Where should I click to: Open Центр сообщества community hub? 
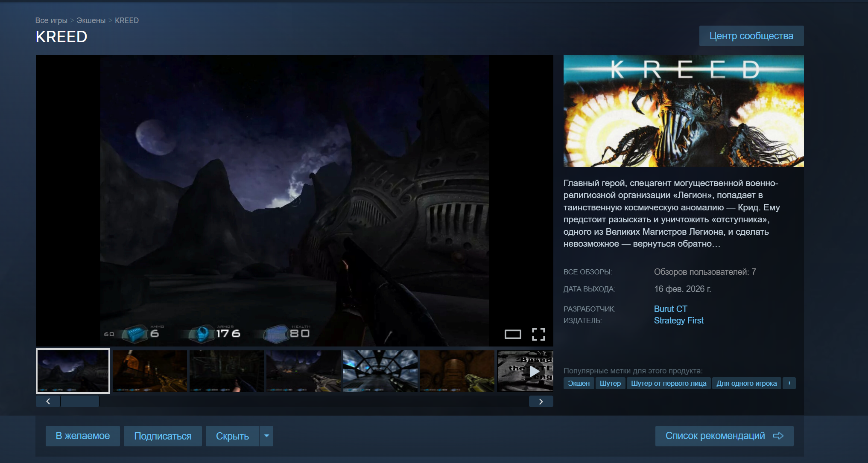[751, 36]
